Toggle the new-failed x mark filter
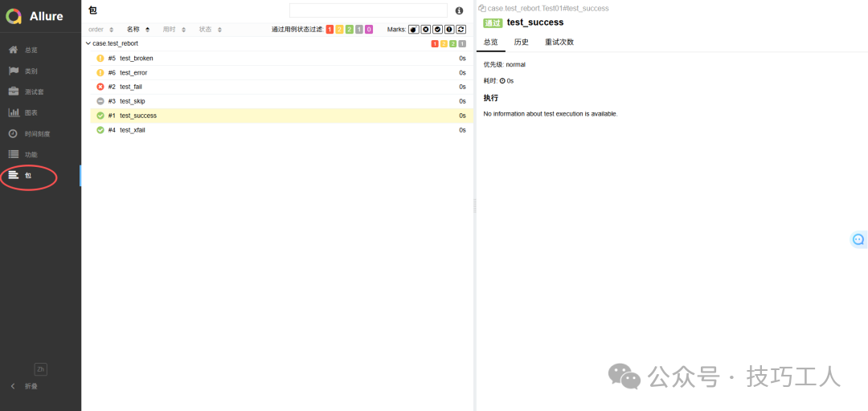Image resolution: width=868 pixels, height=411 pixels. (x=426, y=30)
